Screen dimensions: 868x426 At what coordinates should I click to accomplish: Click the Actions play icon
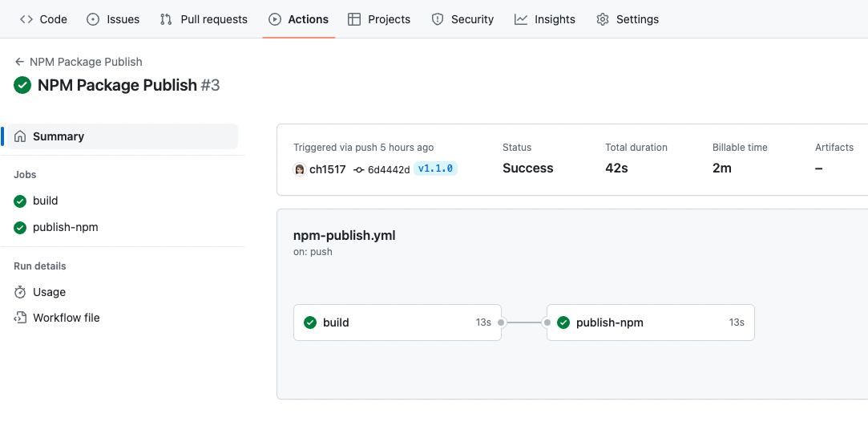coord(275,19)
